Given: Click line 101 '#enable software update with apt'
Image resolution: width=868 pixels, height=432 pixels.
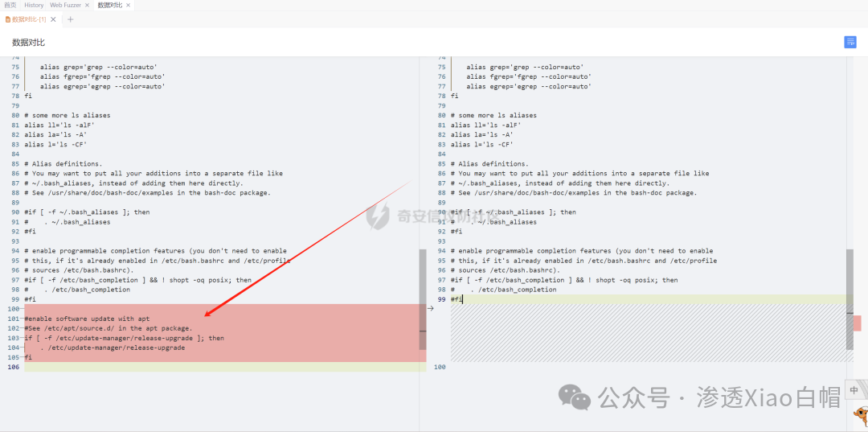Looking at the screenshot, I should click(x=87, y=319).
